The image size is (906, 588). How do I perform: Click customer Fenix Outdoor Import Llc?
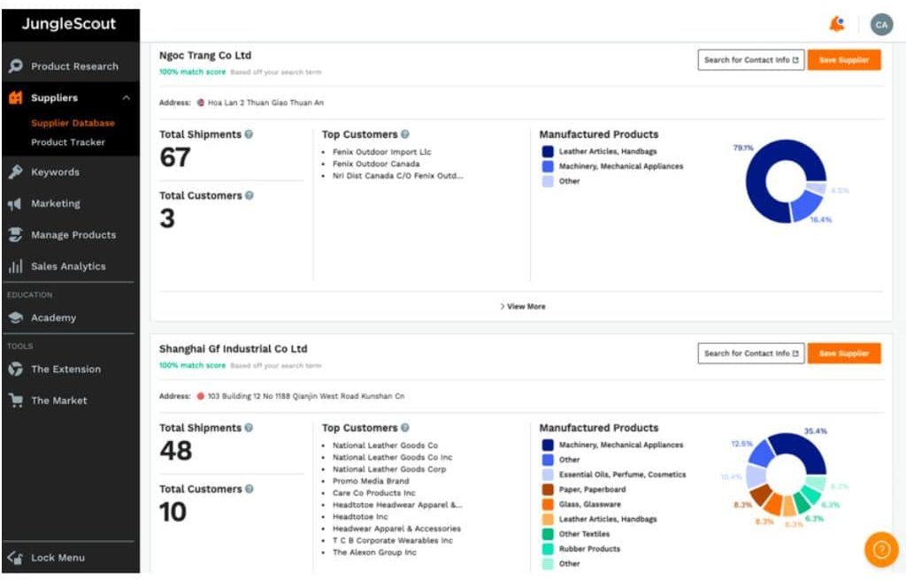point(382,152)
